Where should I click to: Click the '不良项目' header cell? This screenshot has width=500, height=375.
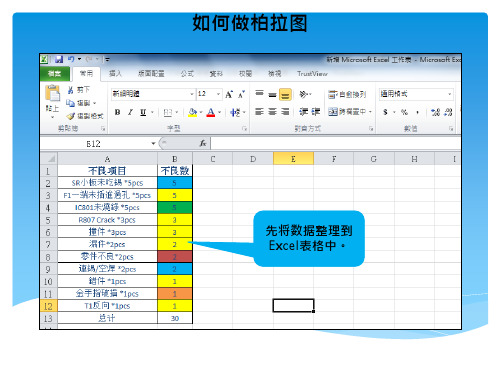(x=107, y=171)
